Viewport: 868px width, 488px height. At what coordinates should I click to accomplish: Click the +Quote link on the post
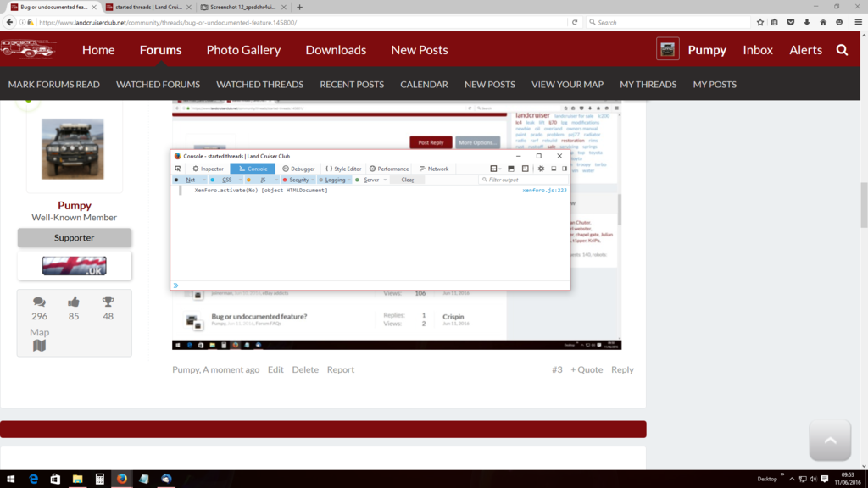pos(587,369)
